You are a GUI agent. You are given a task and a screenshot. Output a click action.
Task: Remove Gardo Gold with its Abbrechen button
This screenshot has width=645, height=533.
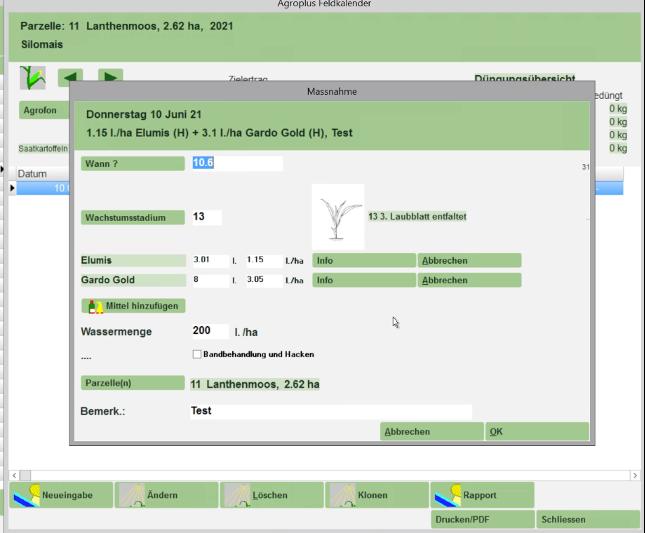(x=469, y=281)
